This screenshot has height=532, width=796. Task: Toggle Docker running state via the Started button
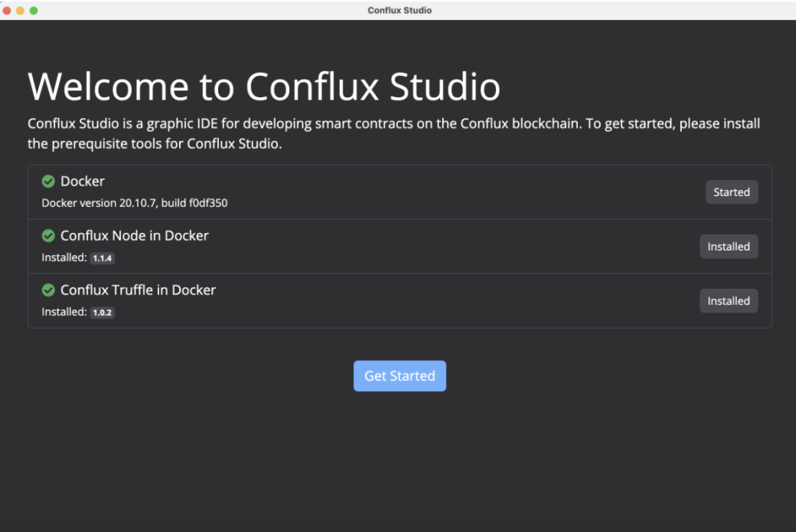pos(731,192)
